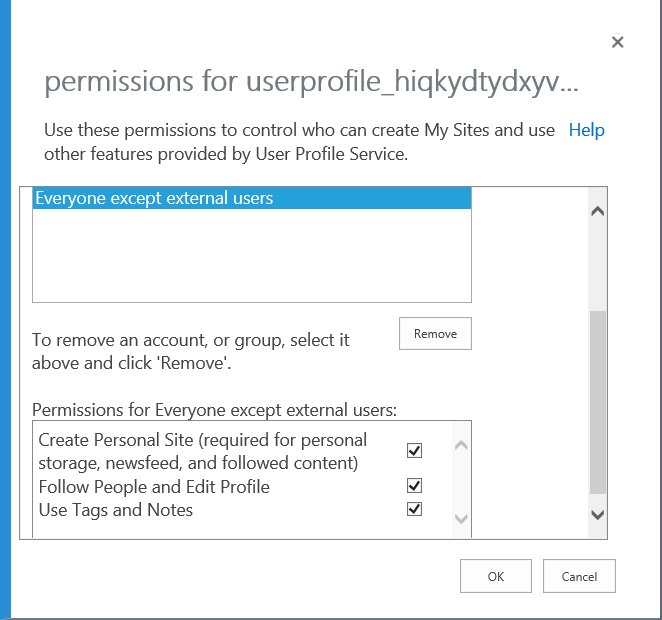The image size is (662, 620).
Task: Uncheck Follow People and Edit Profile checkbox
Action: coord(414,486)
